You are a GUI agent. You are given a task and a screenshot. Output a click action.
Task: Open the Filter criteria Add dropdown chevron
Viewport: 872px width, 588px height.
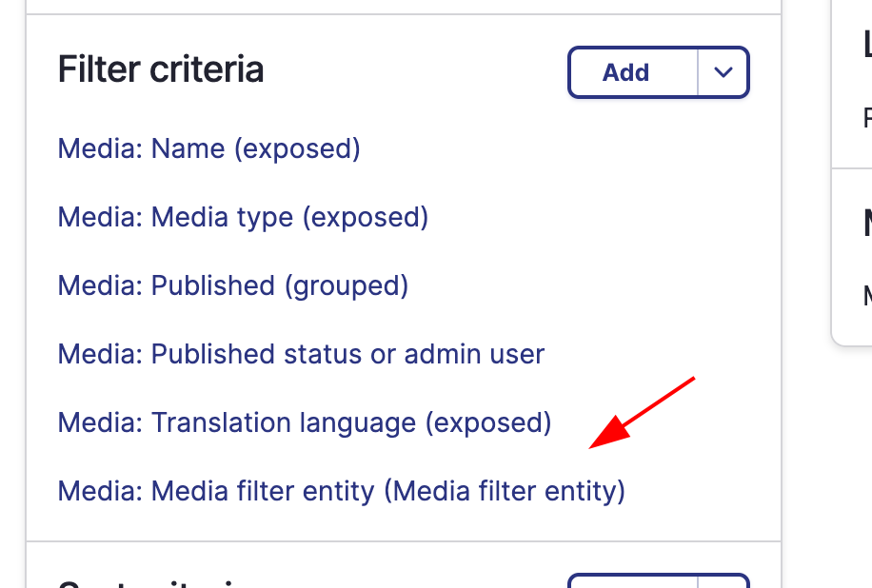pyautogui.click(x=723, y=72)
